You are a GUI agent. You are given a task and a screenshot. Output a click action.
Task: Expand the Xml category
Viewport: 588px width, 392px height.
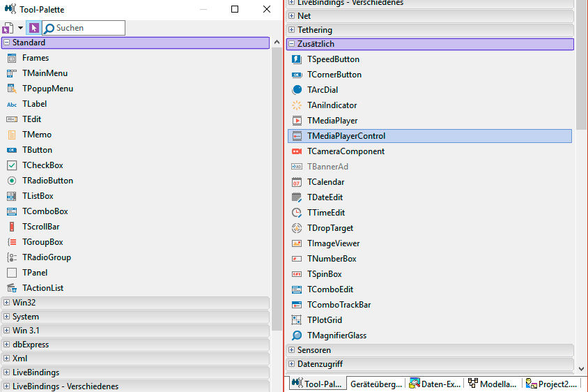[6, 359]
